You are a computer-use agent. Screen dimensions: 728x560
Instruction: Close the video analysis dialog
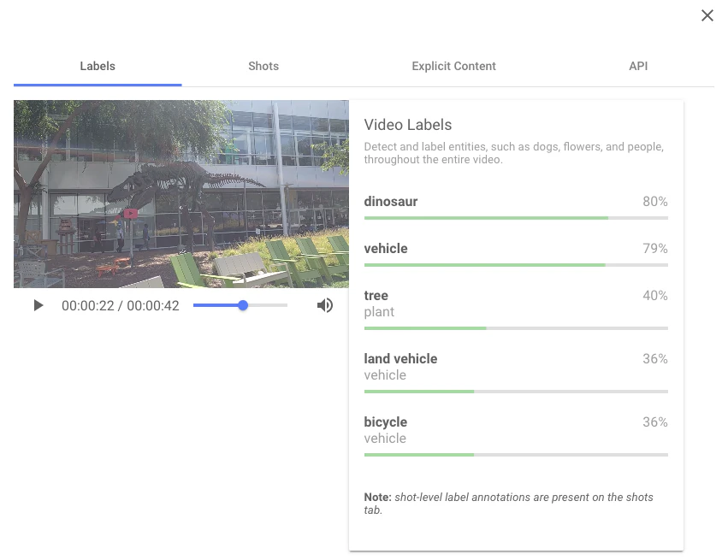pyautogui.click(x=707, y=15)
